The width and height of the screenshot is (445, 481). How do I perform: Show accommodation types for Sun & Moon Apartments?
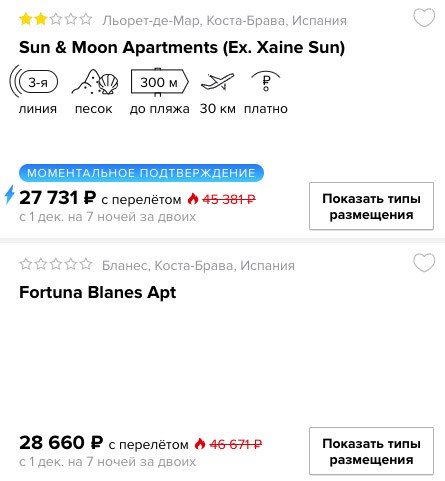(371, 206)
